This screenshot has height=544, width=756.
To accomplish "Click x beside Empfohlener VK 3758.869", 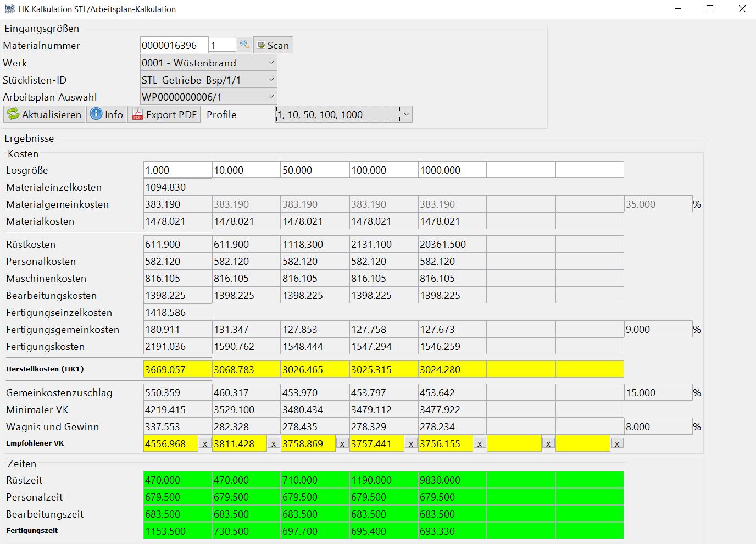I will click(342, 444).
